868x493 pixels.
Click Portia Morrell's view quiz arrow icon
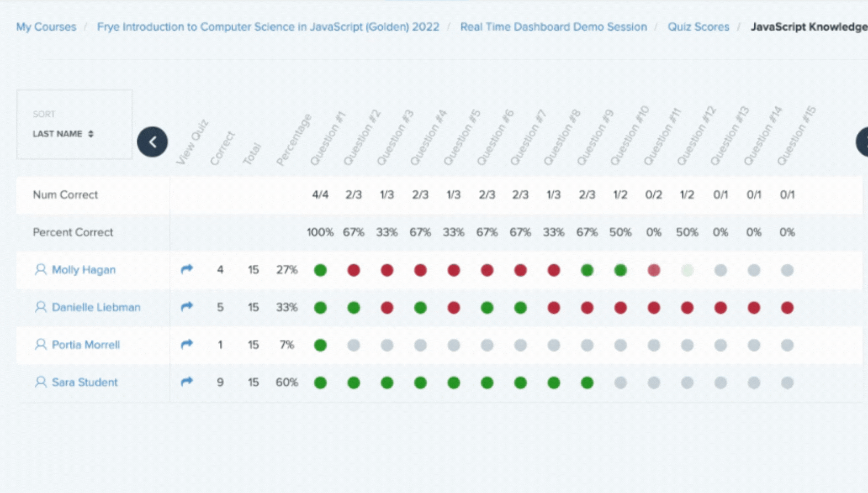click(187, 344)
